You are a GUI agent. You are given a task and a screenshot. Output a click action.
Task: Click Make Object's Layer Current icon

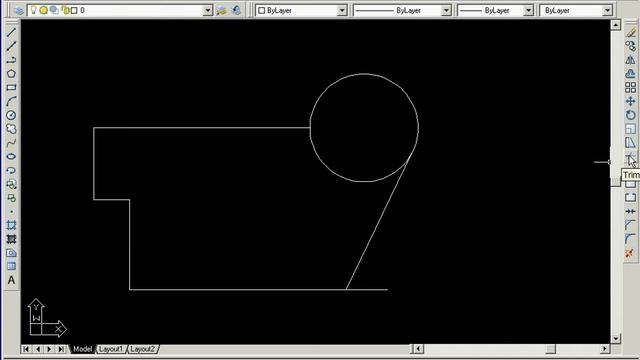[x=221, y=10]
